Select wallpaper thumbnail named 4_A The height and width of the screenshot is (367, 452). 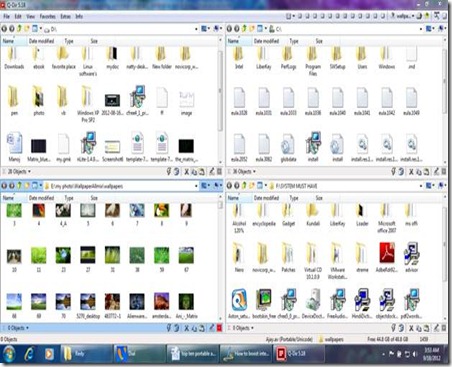tap(63, 214)
